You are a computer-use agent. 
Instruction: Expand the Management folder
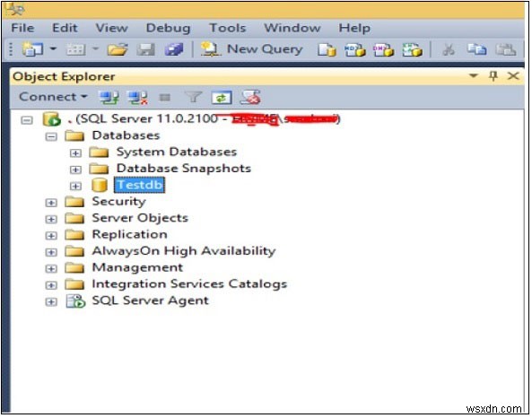pyautogui.click(x=51, y=269)
